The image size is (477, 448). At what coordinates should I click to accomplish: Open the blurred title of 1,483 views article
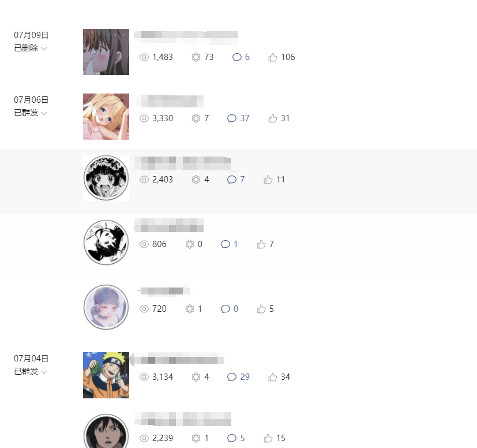coord(186,37)
